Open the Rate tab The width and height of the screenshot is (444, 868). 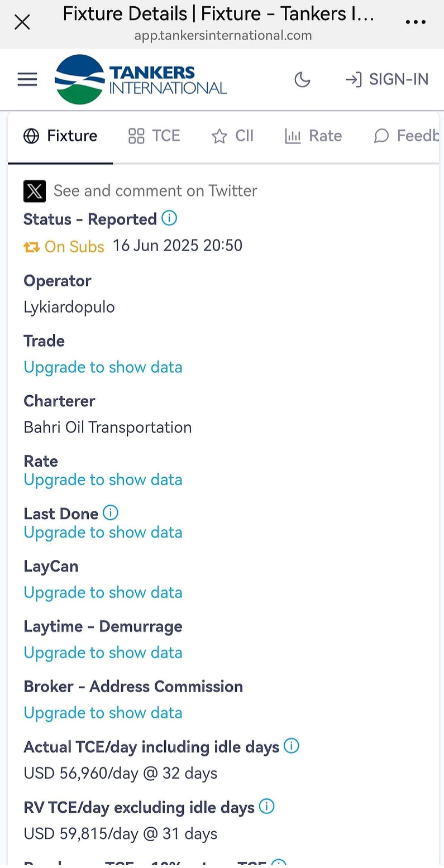(313, 136)
